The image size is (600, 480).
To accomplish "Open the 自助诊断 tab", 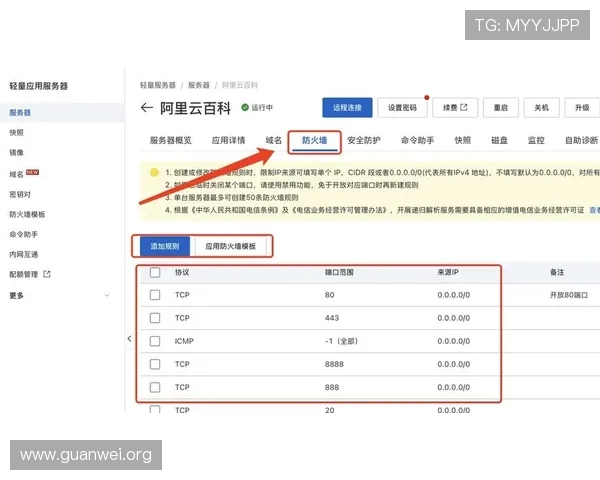I will [582, 140].
